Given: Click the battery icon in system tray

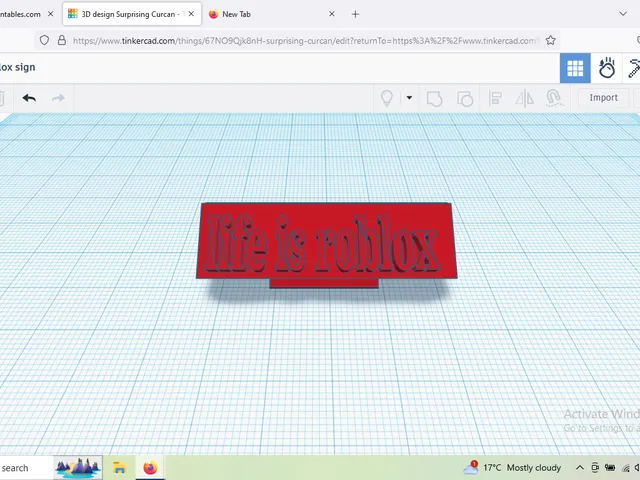Looking at the screenshot, I should [610, 468].
